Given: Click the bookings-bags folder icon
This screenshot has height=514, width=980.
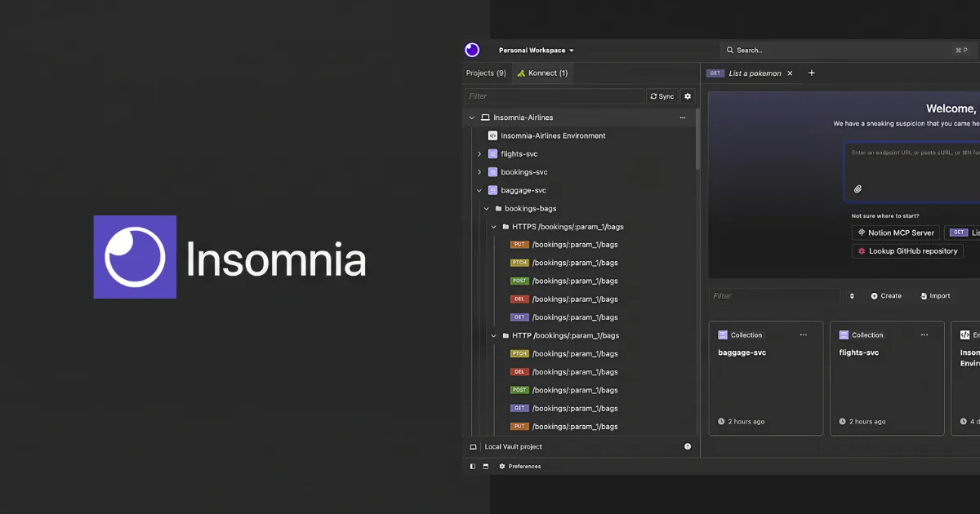Looking at the screenshot, I should (x=498, y=209).
